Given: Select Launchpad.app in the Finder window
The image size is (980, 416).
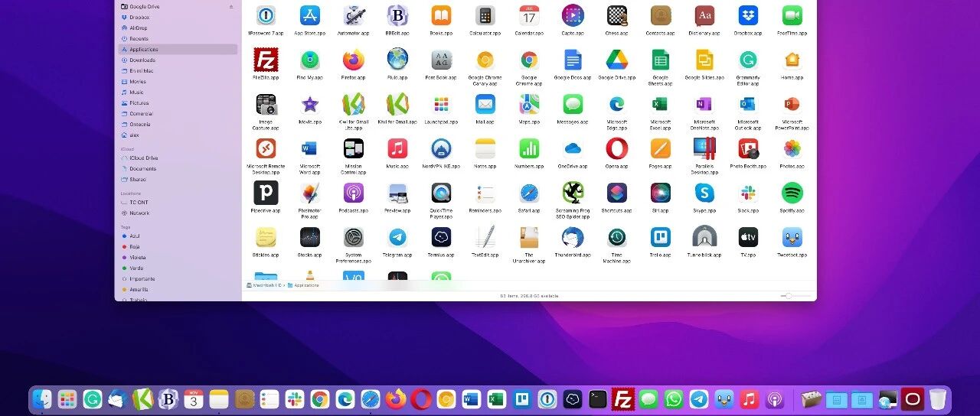Looking at the screenshot, I should tap(442, 104).
